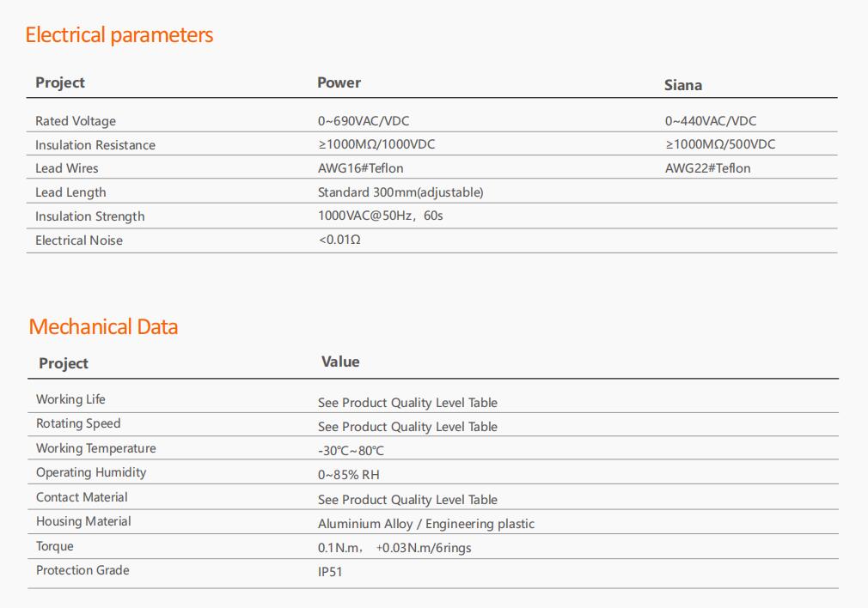Click the 'Insulation Resistance' row label

95,145
